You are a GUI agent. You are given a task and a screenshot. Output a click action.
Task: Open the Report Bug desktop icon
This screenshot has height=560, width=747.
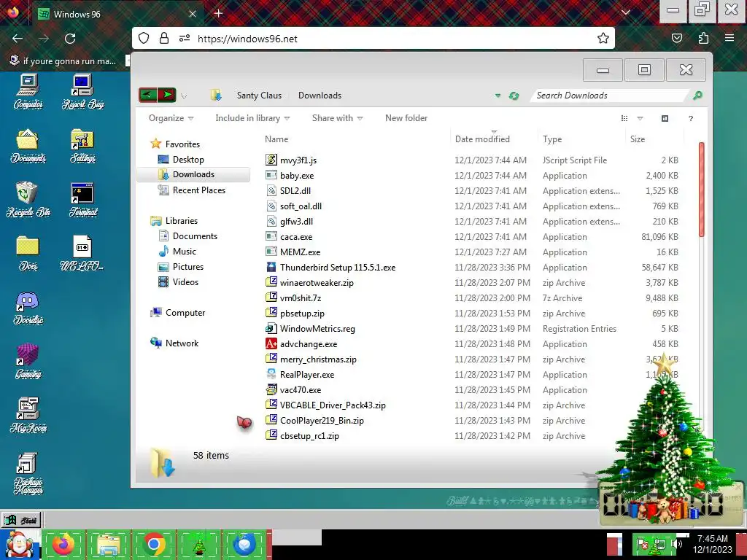pos(82,91)
